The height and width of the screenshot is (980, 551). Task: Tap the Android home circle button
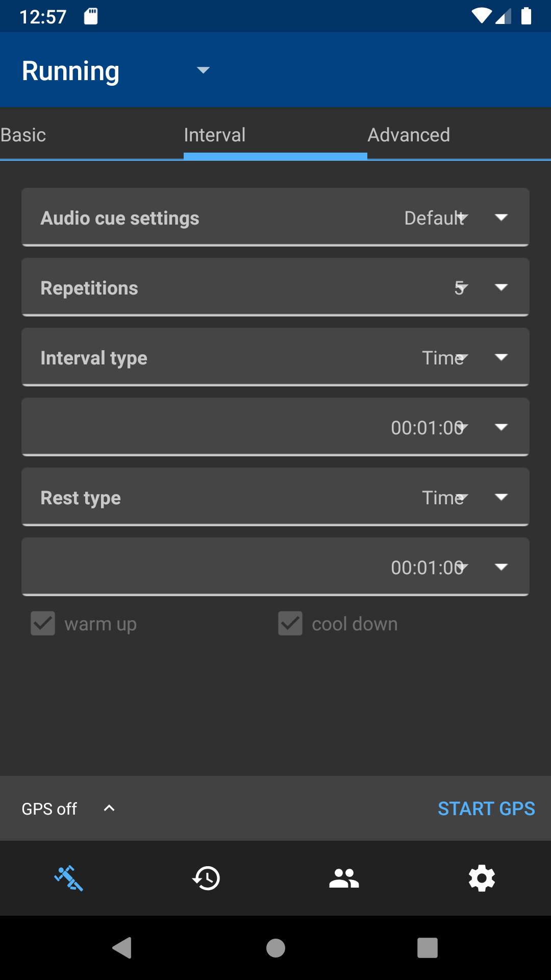(275, 948)
